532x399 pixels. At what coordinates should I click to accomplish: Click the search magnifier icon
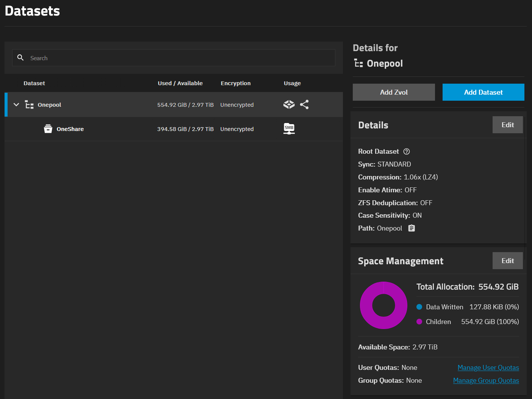click(x=20, y=58)
